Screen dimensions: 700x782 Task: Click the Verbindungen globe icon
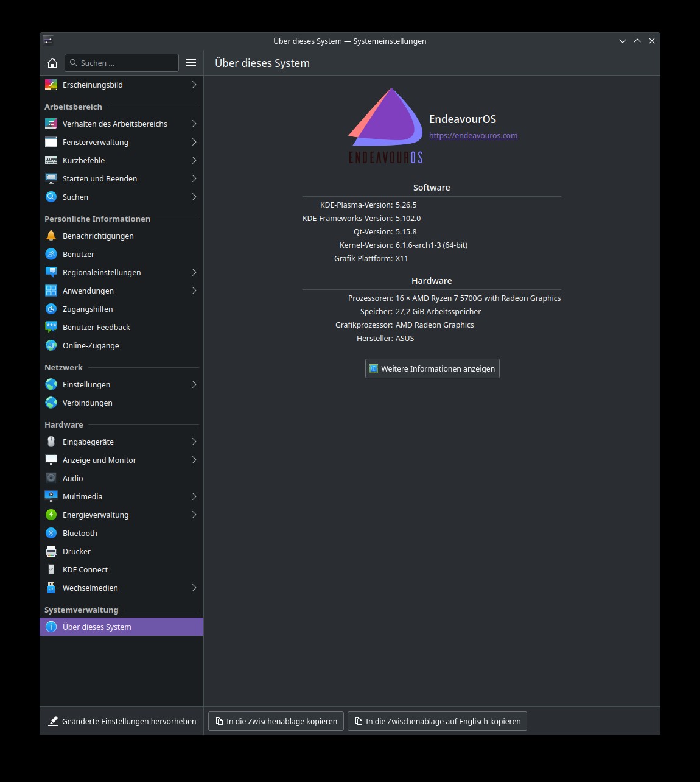(x=51, y=403)
